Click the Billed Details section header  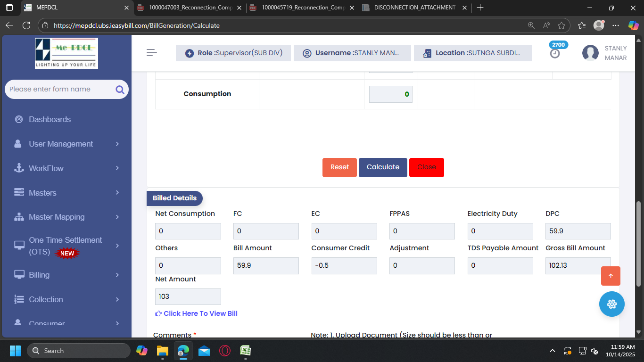click(174, 198)
